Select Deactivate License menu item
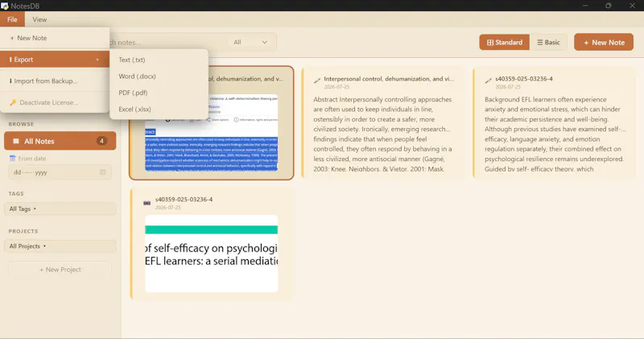Screen dimensions: 644x339 (55, 102)
